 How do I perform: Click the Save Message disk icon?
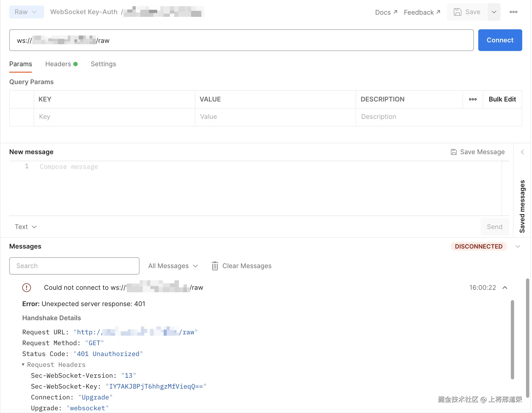point(454,152)
